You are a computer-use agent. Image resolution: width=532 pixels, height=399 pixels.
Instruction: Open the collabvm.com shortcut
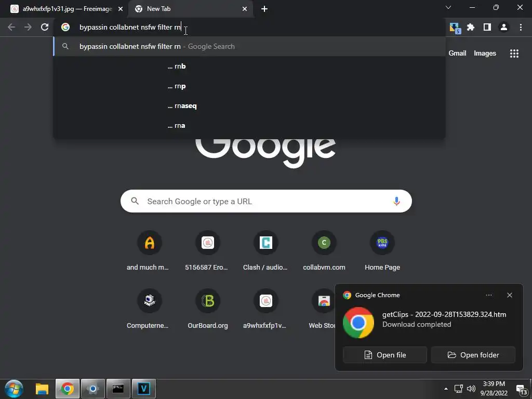[x=324, y=251]
